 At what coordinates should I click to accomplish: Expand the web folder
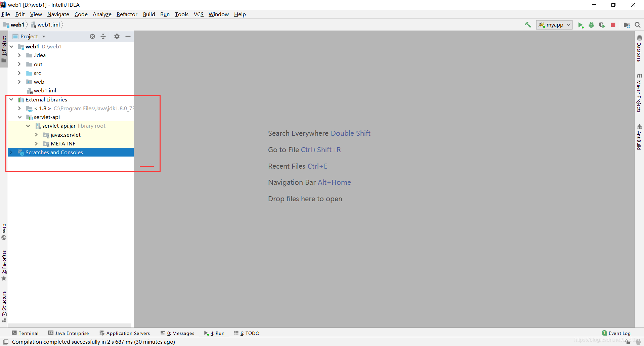coord(19,82)
